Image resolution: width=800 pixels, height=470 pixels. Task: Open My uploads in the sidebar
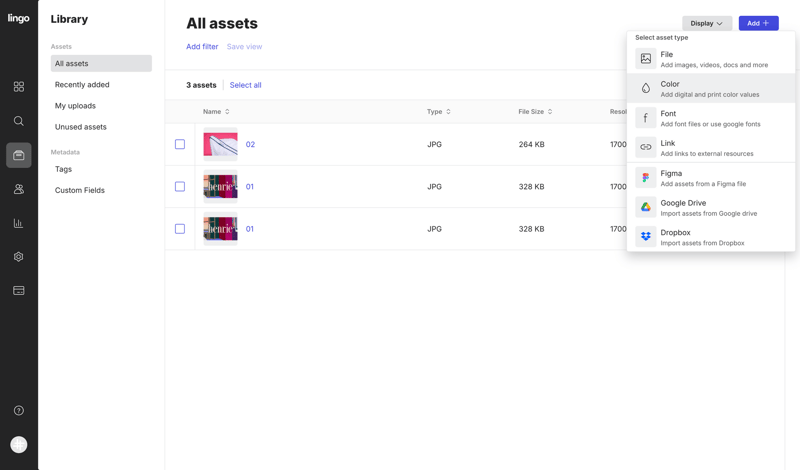76,106
